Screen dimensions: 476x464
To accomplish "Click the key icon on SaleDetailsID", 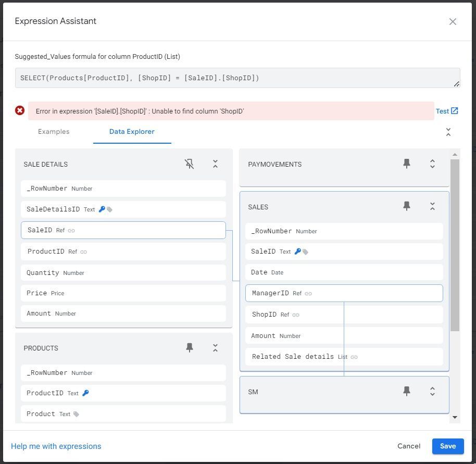I will point(102,209).
